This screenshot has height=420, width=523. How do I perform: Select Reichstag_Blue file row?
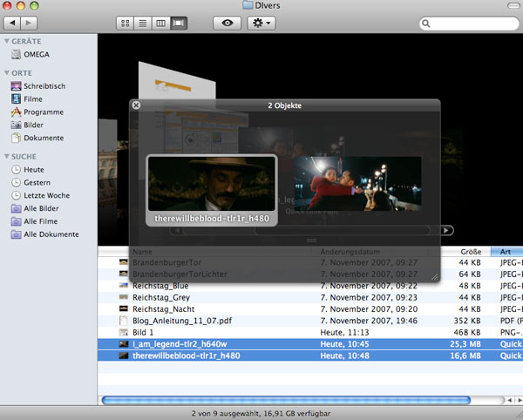click(310, 286)
